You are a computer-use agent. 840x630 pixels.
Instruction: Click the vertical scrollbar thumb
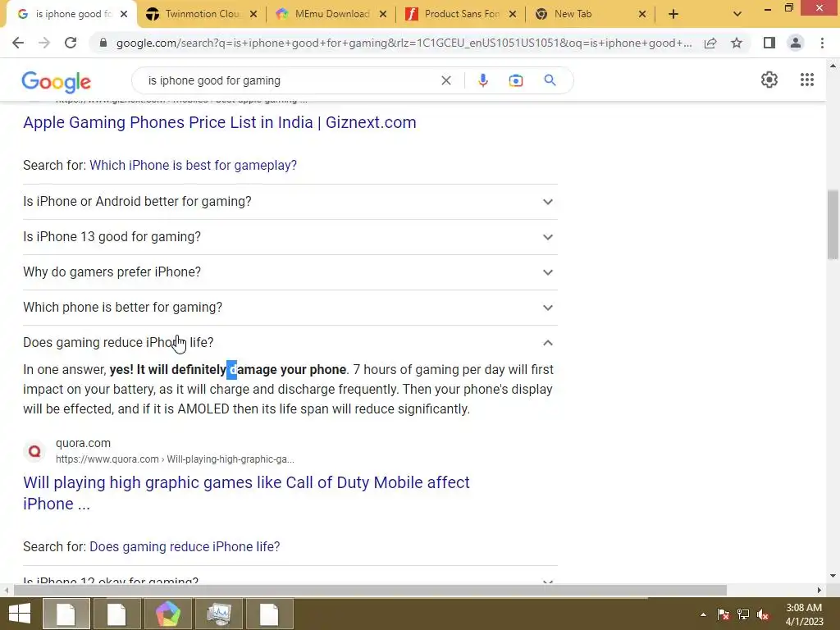tap(833, 225)
